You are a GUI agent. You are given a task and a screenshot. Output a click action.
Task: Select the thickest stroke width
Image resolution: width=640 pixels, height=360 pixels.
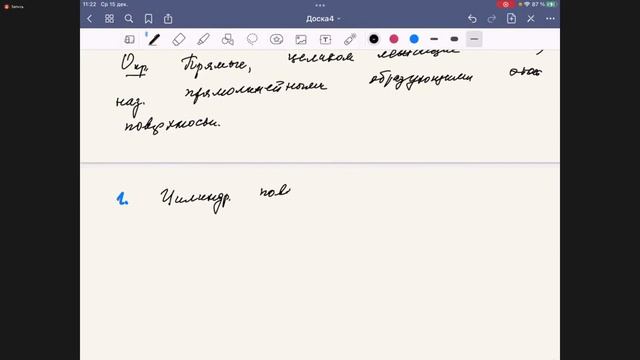tap(454, 39)
